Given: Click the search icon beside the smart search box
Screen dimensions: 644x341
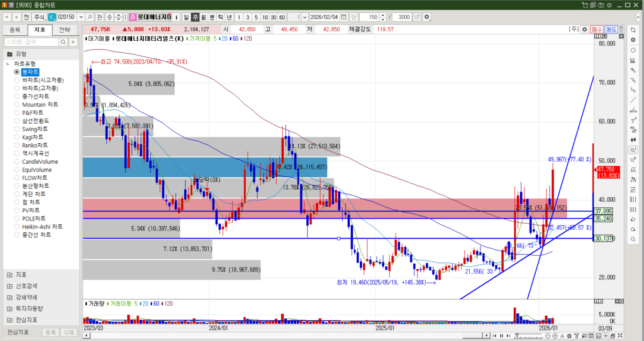Looking at the screenshot, I should (x=63, y=41).
